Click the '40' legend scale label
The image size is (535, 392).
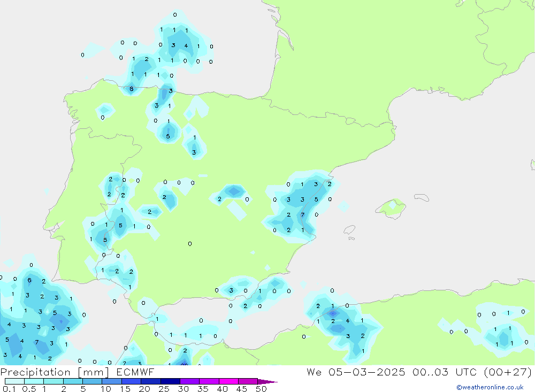point(223,389)
